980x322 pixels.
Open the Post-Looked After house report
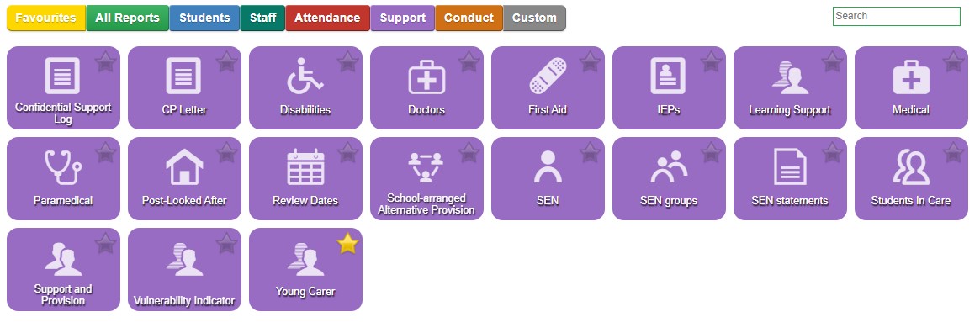[x=184, y=179]
